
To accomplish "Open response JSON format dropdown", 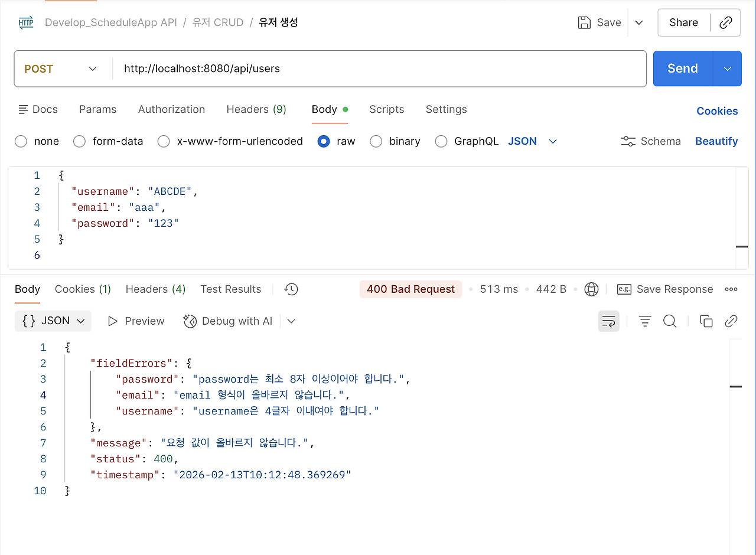I will tap(53, 321).
